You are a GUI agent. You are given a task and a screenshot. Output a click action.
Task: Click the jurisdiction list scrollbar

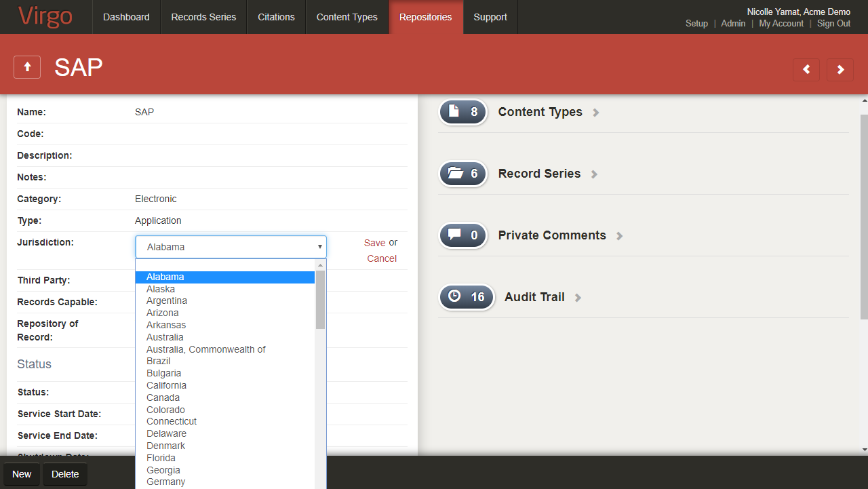[321, 299]
